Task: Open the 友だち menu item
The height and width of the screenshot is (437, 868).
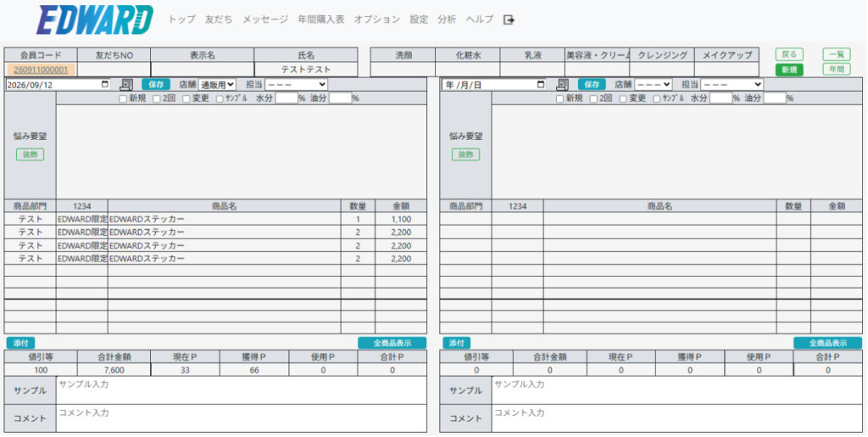Action: [219, 20]
